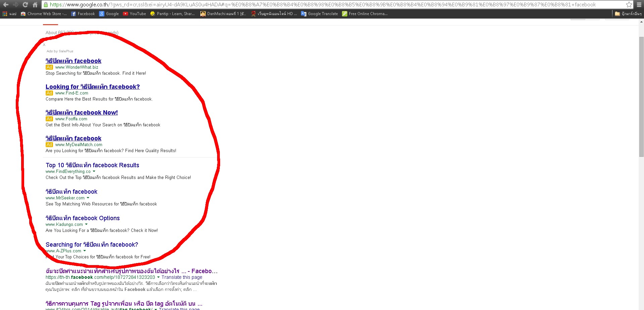This screenshot has width=644, height=310.
Task: Open the DanMachi bookmark
Action: point(223,14)
